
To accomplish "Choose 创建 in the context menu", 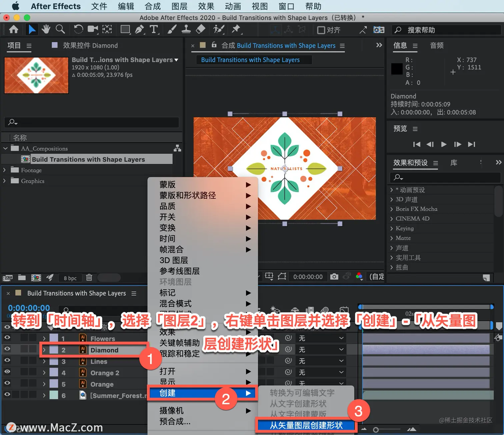I will click(203, 393).
